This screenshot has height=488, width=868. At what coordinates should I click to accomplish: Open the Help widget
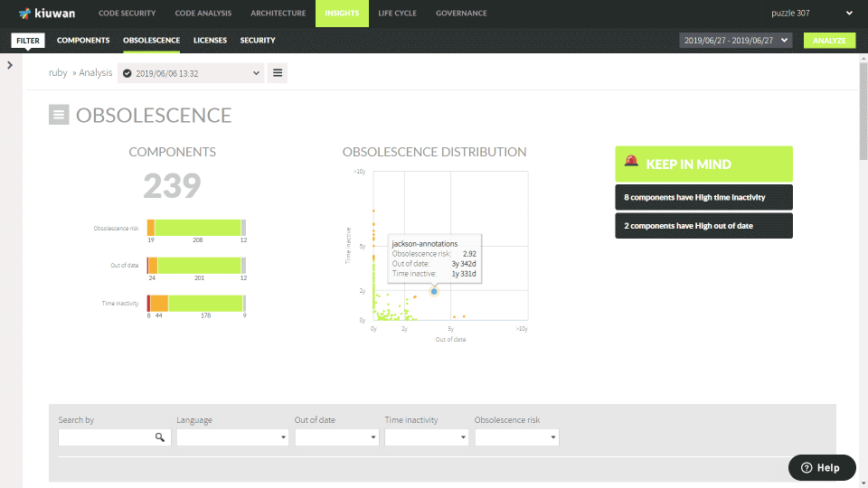pyautogui.click(x=822, y=467)
